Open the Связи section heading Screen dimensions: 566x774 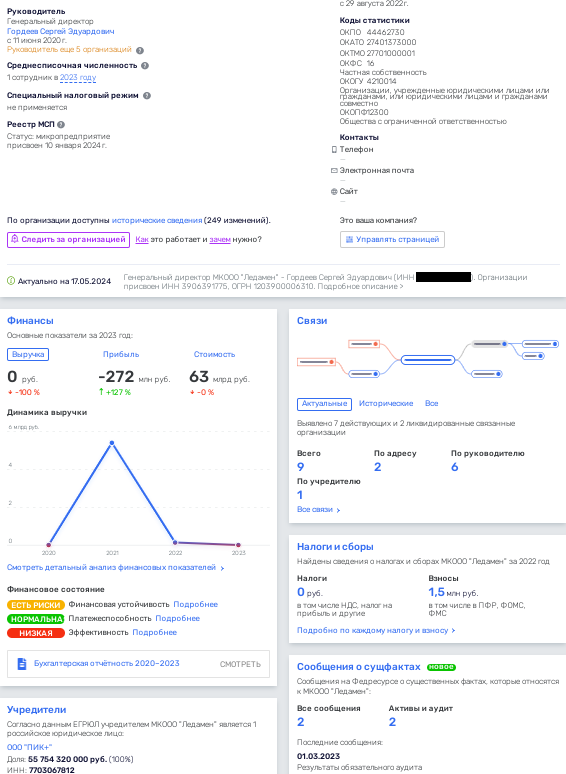(312, 321)
